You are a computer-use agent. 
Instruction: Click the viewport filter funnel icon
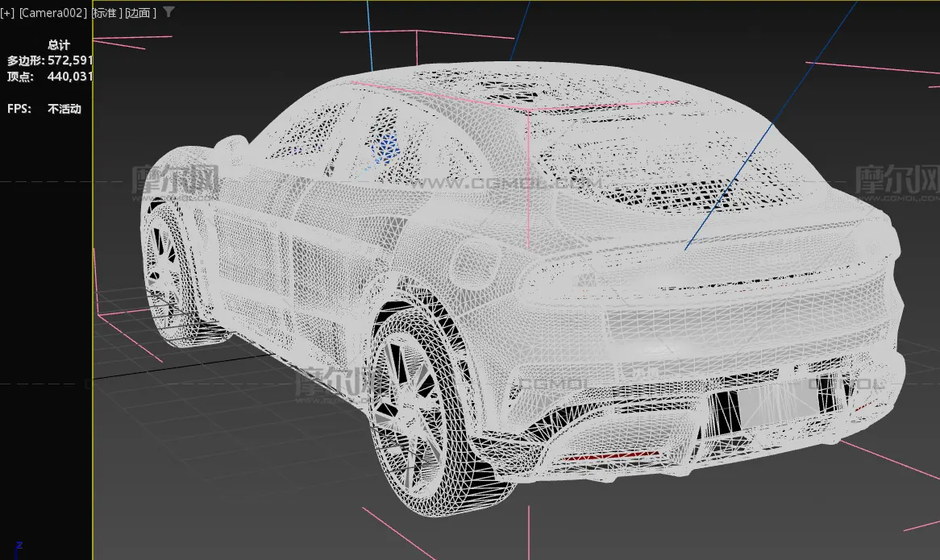tap(169, 11)
